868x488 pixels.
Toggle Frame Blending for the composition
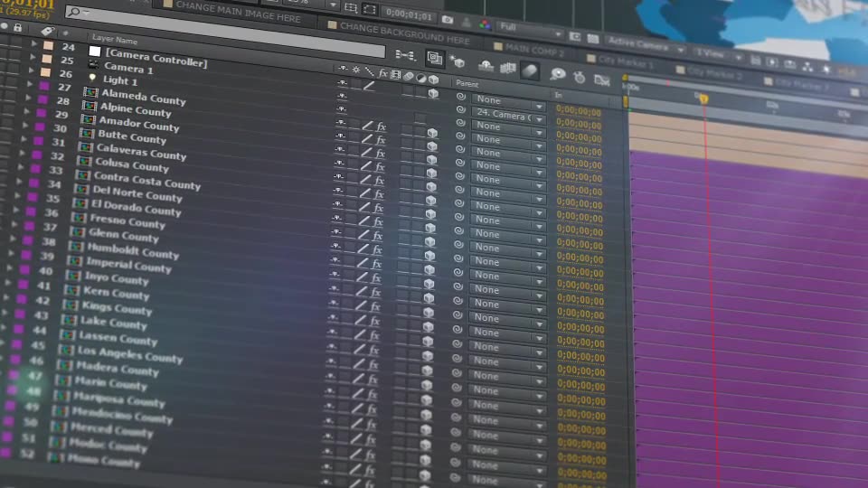click(507, 68)
